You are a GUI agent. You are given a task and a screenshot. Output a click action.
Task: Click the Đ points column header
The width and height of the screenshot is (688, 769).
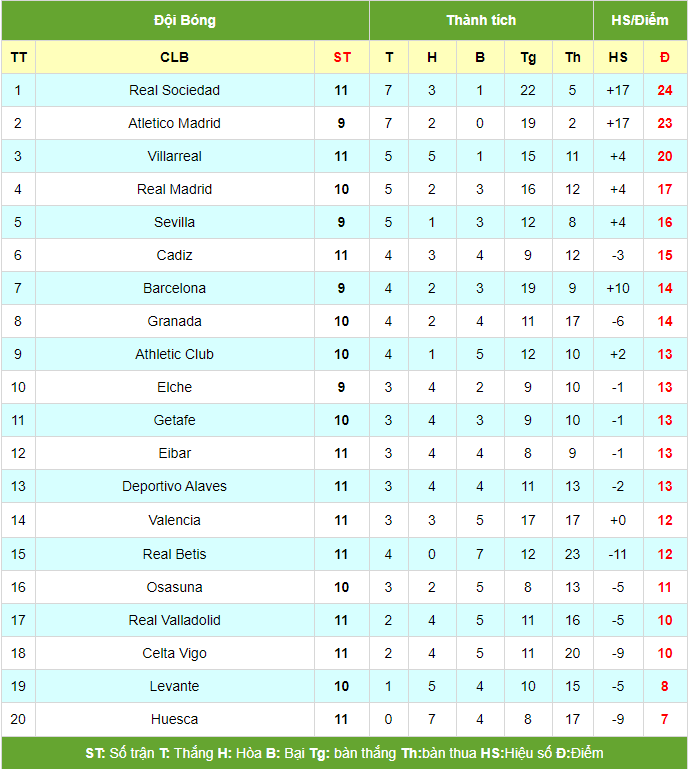click(x=664, y=57)
